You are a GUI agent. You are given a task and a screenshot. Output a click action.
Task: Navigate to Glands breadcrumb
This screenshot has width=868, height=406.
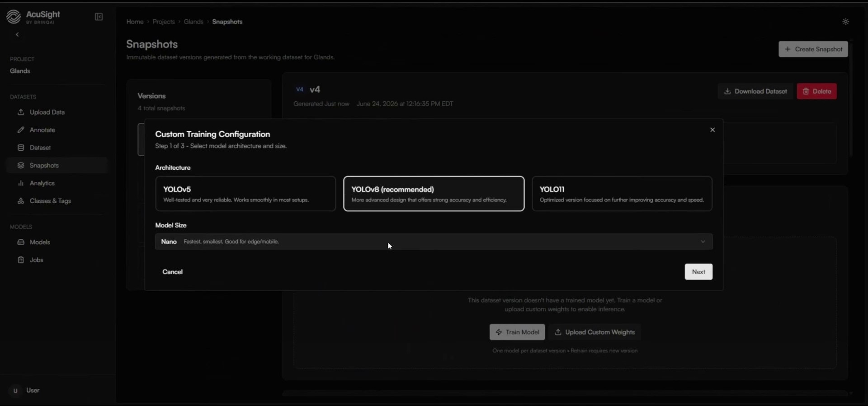click(x=193, y=22)
